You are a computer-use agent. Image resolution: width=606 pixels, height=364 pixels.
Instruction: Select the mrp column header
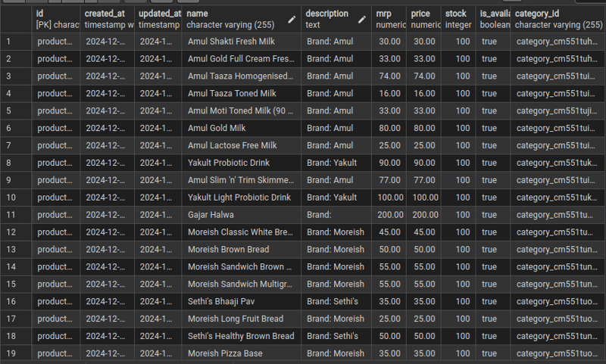pos(389,19)
